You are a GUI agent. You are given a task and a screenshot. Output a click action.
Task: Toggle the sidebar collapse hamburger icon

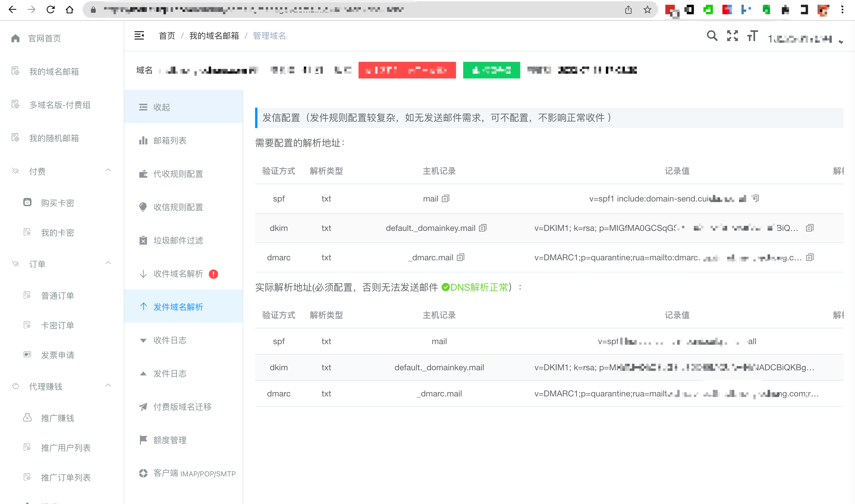pyautogui.click(x=139, y=35)
